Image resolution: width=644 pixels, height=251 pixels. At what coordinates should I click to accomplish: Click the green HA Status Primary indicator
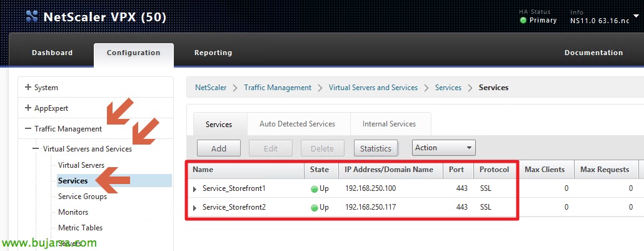pyautogui.click(x=523, y=20)
